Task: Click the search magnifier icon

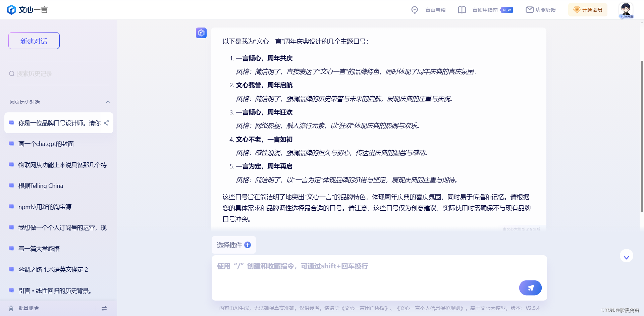Action: pos(12,73)
